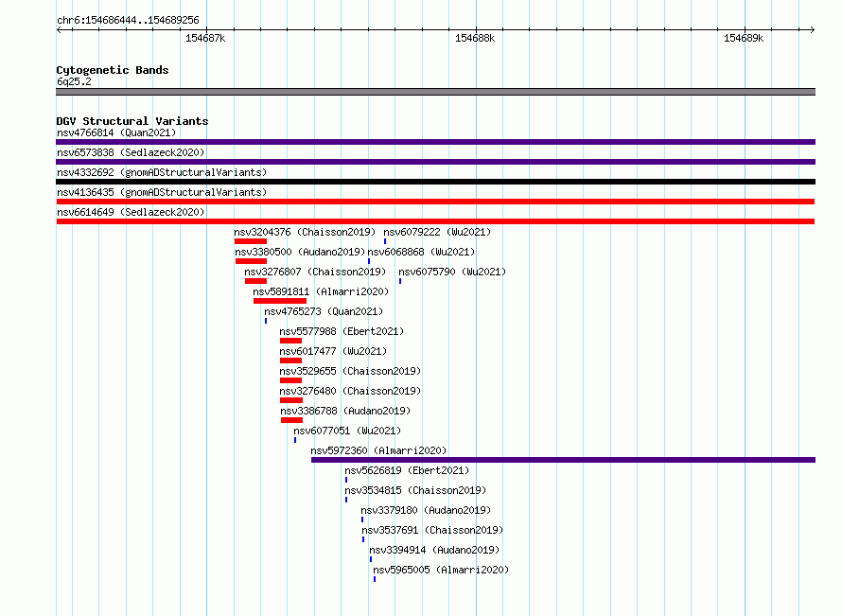Open variant nsv5626819 (Ebert2021) label
The width and height of the screenshot is (842, 616).
click(407, 470)
